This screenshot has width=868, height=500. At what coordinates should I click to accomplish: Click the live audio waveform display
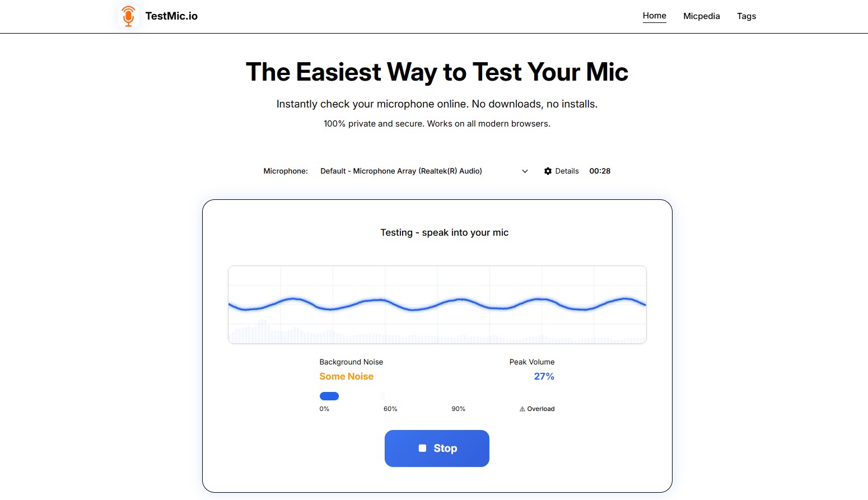(437, 304)
